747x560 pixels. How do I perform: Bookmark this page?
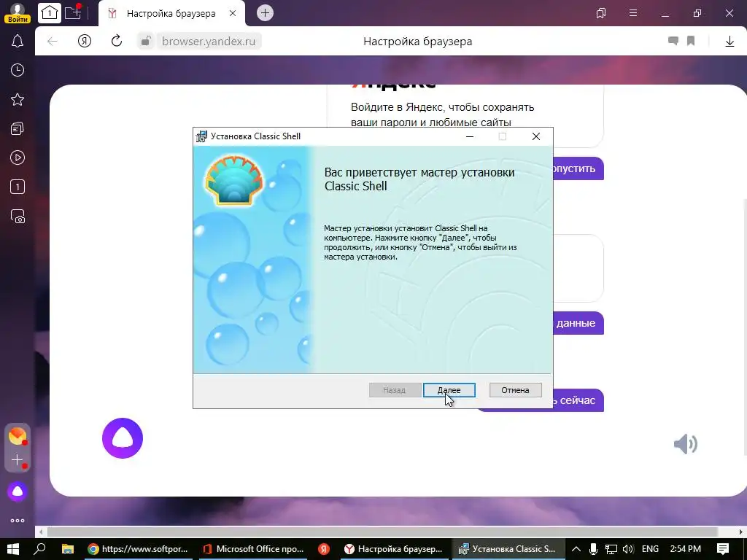pos(691,41)
